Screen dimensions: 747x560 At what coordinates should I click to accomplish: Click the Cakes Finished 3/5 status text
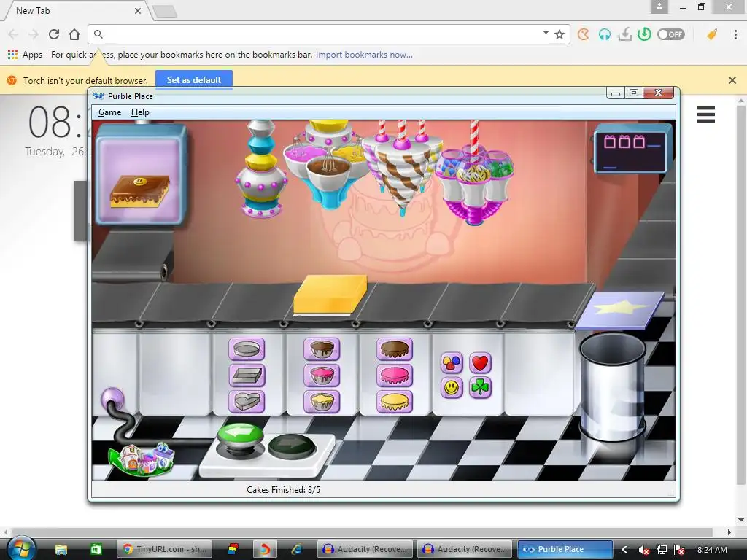(x=284, y=489)
